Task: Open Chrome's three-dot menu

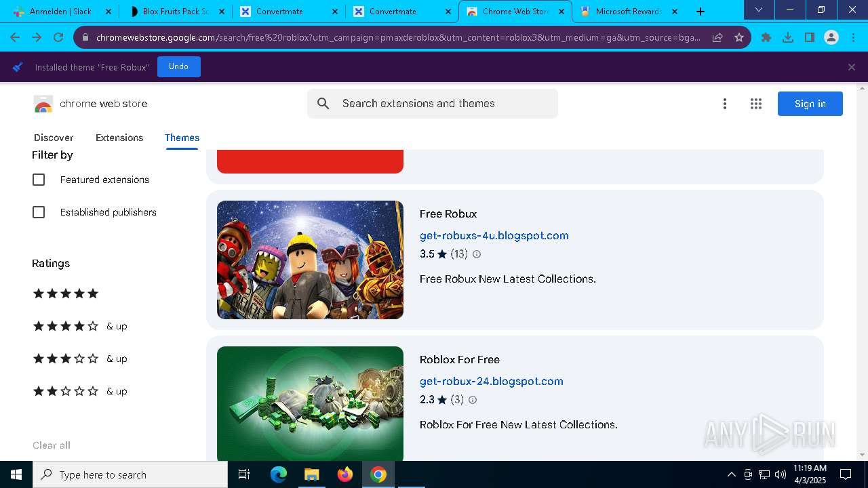Action: [853, 37]
